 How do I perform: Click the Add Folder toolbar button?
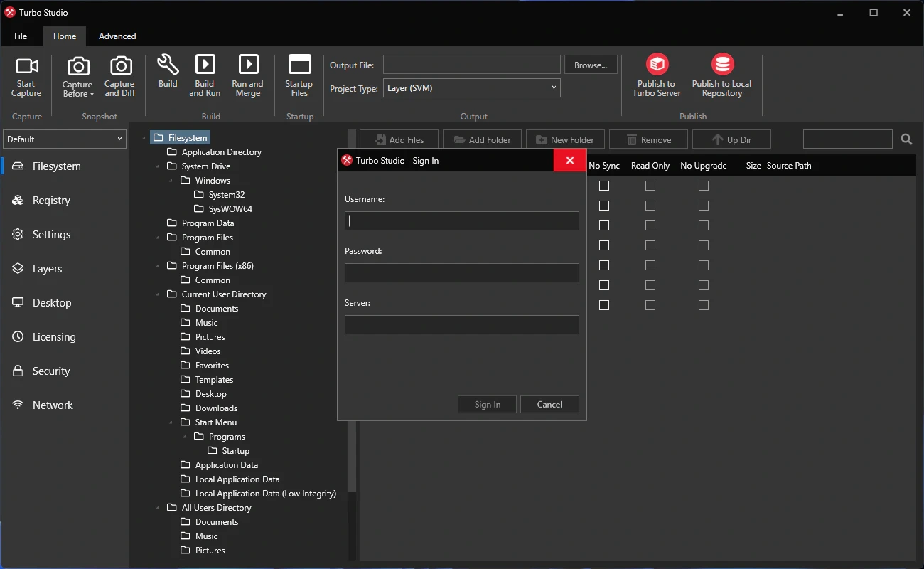(x=482, y=139)
